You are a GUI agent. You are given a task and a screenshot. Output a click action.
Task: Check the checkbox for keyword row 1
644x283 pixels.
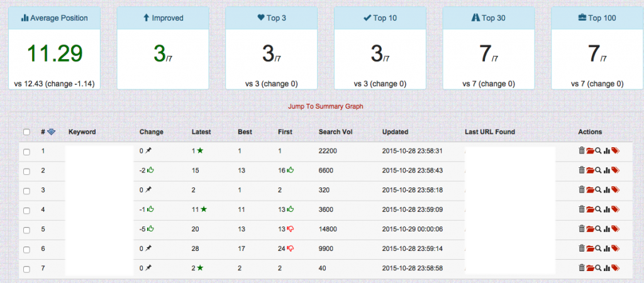click(x=26, y=152)
